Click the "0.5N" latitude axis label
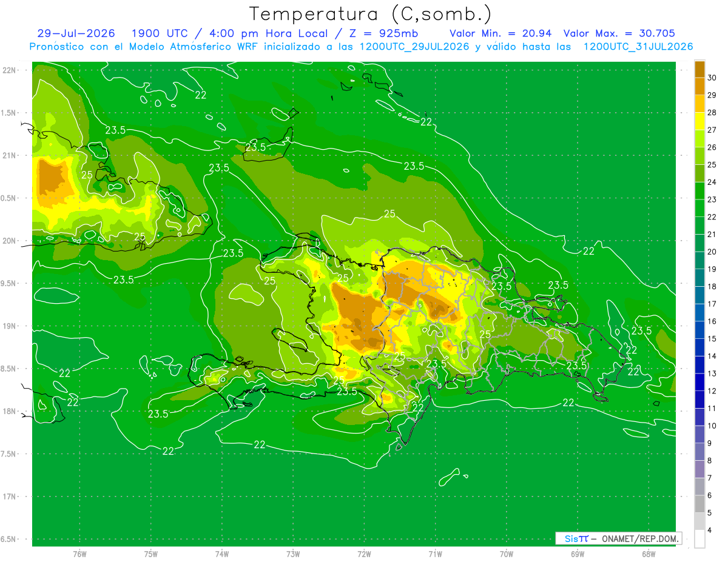 (x=8, y=199)
